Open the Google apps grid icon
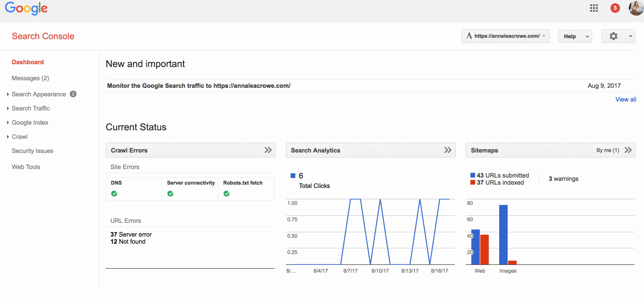The height and width of the screenshot is (297, 644). [594, 8]
